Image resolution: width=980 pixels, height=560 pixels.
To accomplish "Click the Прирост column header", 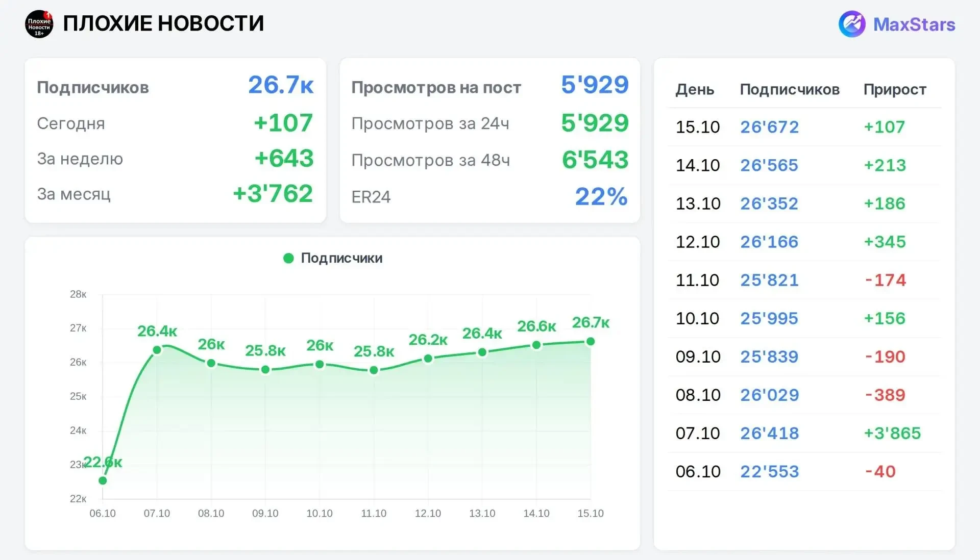I will tap(895, 90).
